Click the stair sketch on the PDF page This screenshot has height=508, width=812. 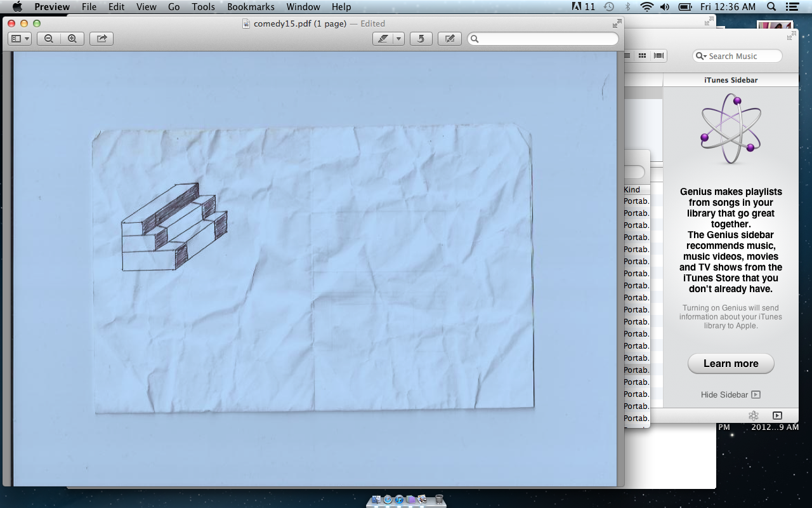point(174,227)
